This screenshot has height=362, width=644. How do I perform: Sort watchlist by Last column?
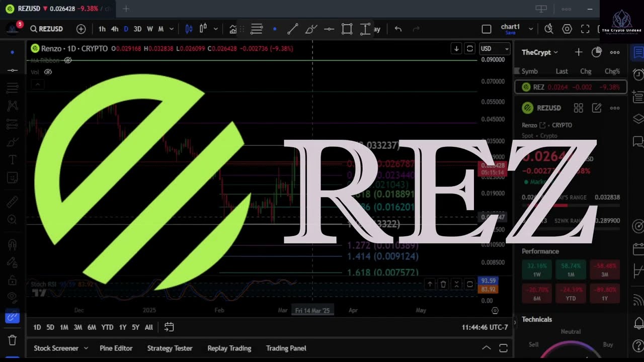click(x=562, y=71)
